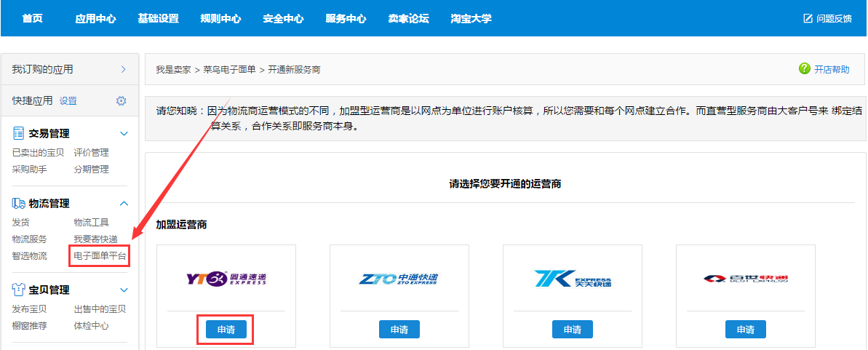Open 发货 under 物流管理
The height and width of the screenshot is (350, 868).
click(x=20, y=222)
